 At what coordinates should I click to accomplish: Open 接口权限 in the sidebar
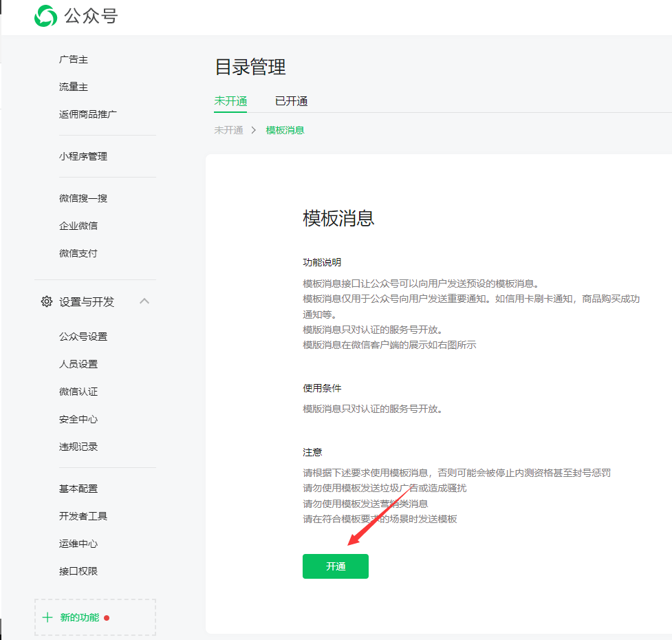[x=78, y=571]
